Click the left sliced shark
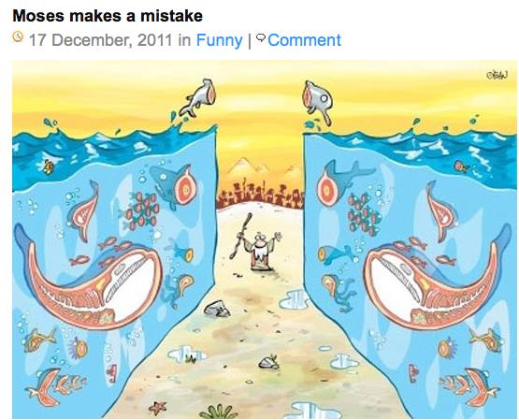519x420 pixels. [x=174, y=185]
